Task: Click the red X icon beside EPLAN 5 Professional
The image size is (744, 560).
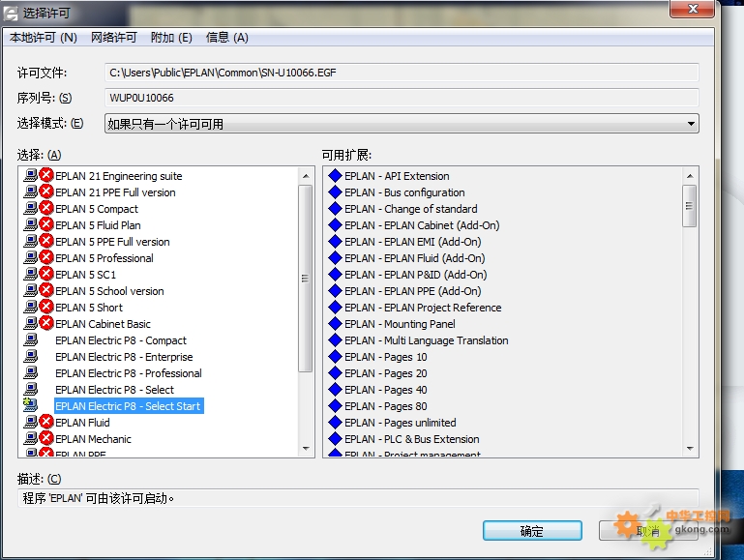Action: (46, 257)
